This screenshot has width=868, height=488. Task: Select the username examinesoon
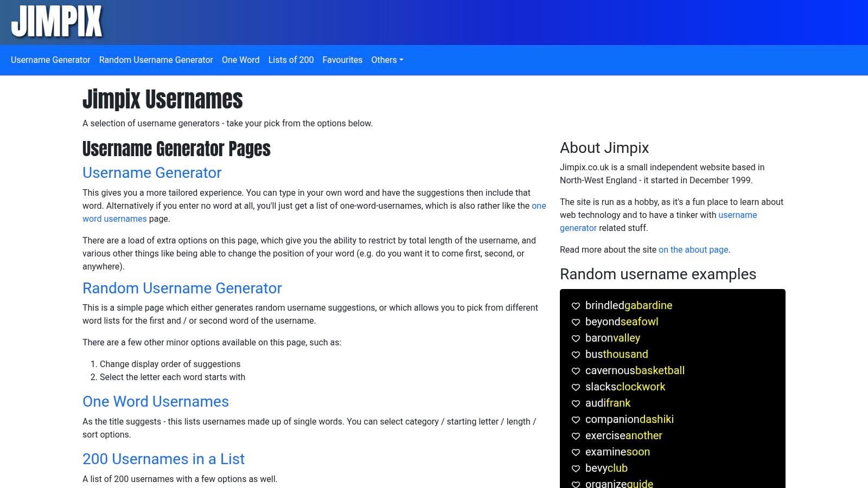click(x=617, y=452)
